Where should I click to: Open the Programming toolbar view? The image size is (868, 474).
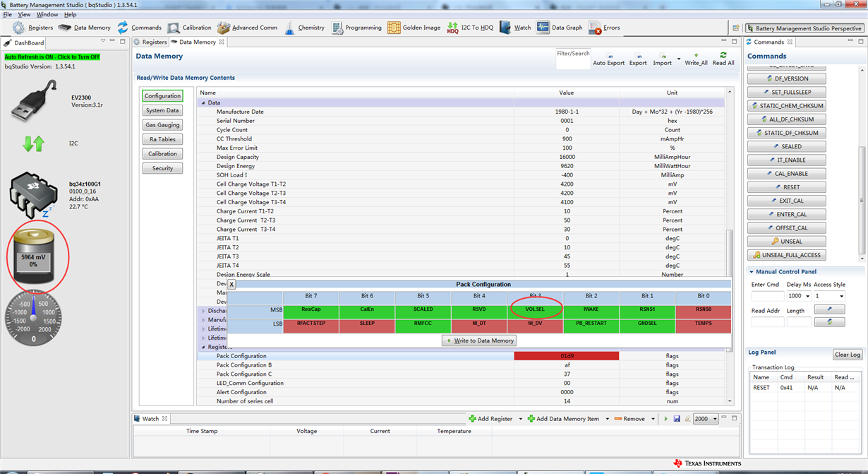pyautogui.click(x=356, y=28)
